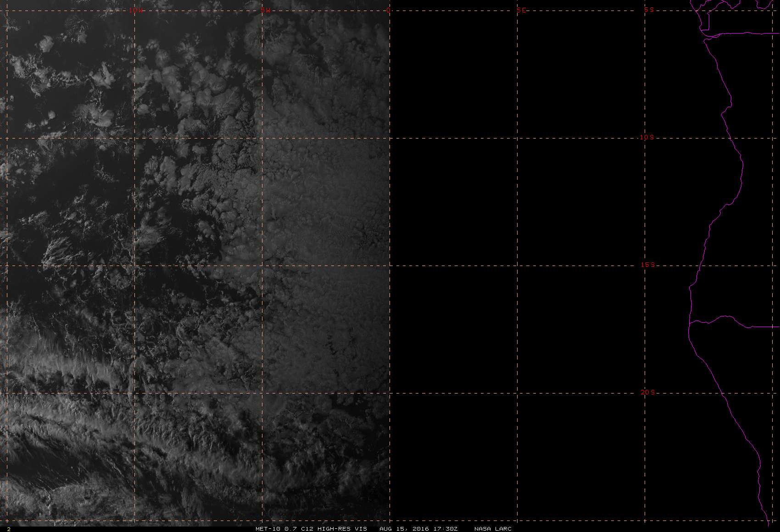Click the 5W longitude label

pos(263,10)
